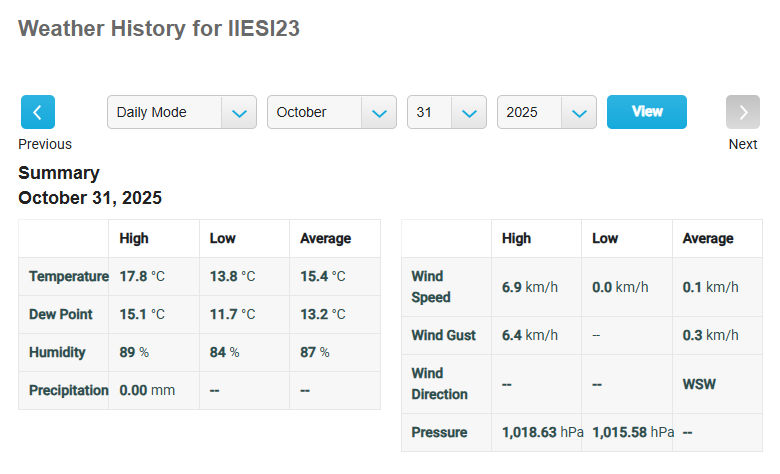Select the October 31, 2025 summary heading
This screenshot has width=780, height=474.
tap(90, 198)
